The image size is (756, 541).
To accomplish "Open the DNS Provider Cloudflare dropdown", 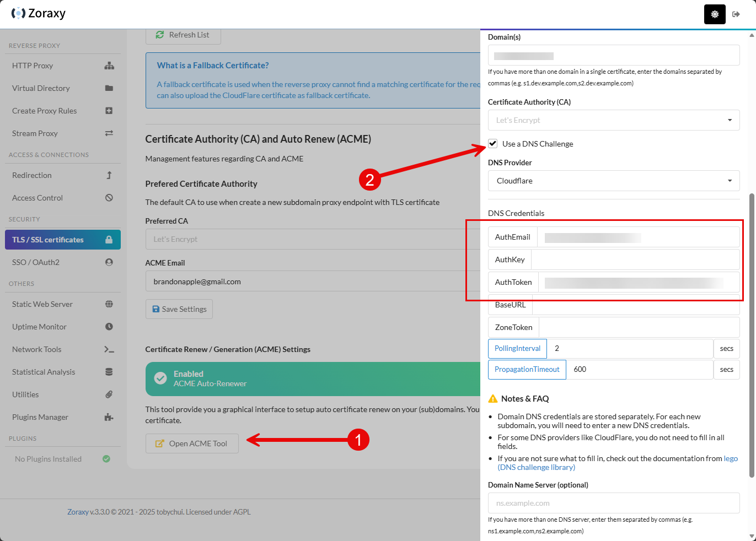I will tap(614, 181).
